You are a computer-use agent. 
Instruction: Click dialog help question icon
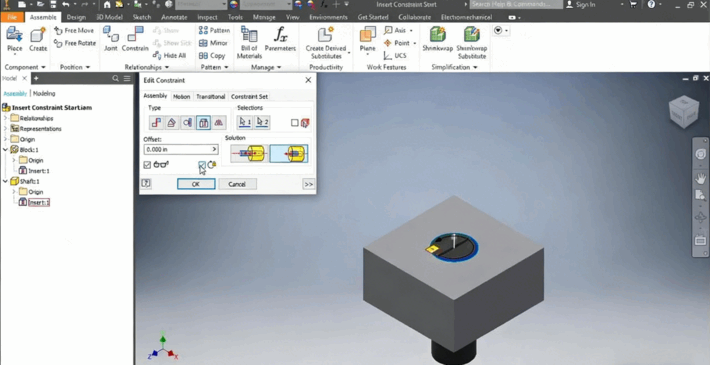pos(146,183)
